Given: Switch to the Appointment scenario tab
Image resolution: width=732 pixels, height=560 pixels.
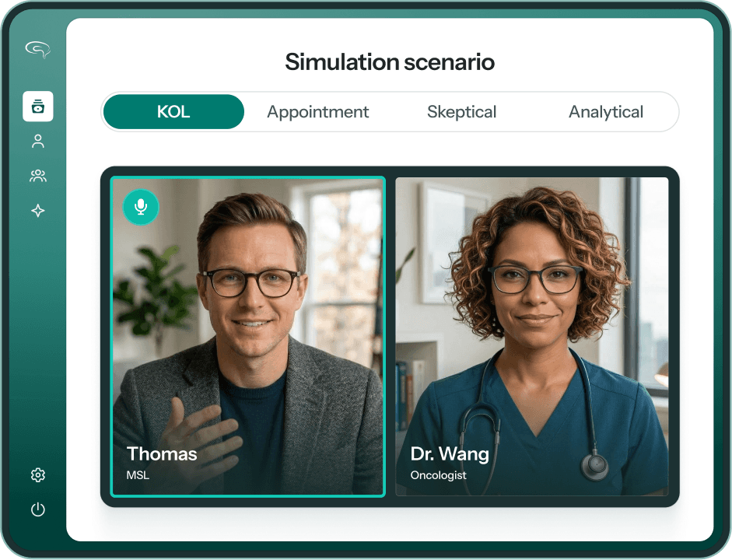Looking at the screenshot, I should [x=318, y=112].
